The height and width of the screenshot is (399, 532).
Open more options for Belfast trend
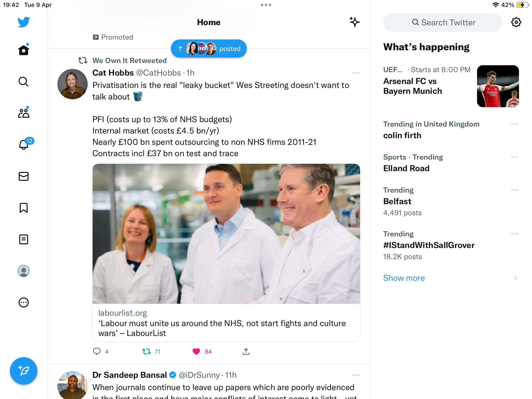tap(515, 190)
